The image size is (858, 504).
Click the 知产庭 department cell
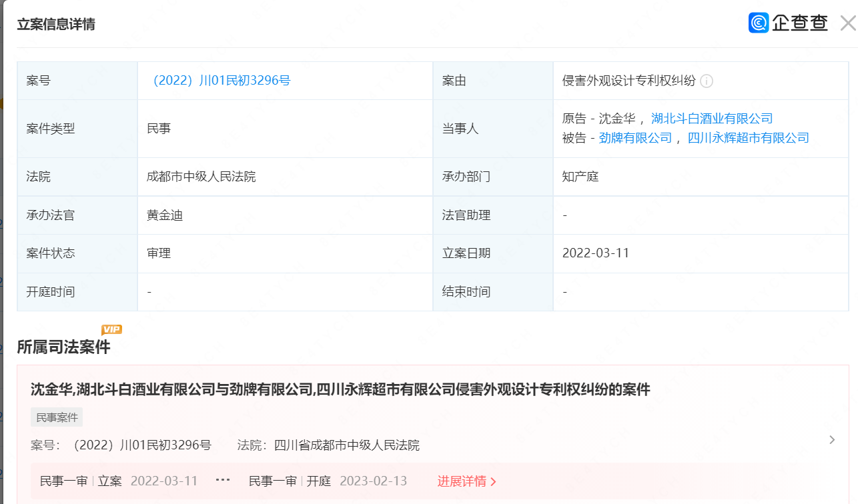[580, 177]
